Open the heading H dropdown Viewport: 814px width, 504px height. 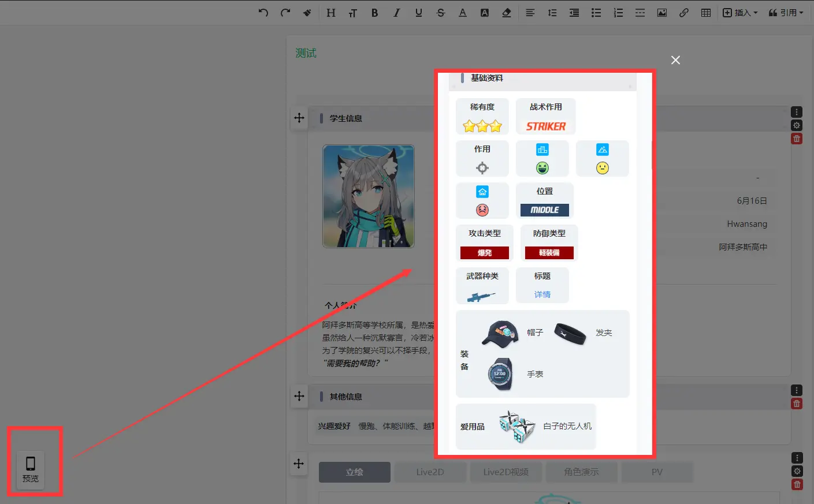pyautogui.click(x=330, y=13)
